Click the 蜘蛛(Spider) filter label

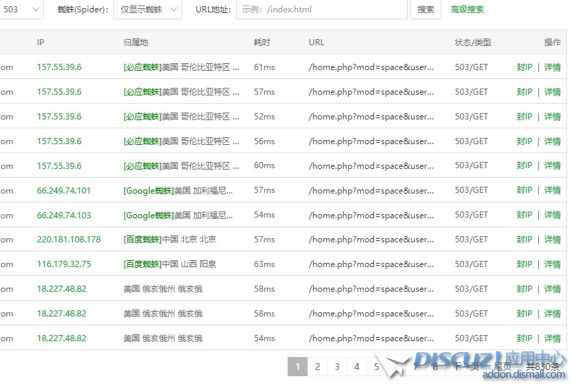(x=83, y=9)
